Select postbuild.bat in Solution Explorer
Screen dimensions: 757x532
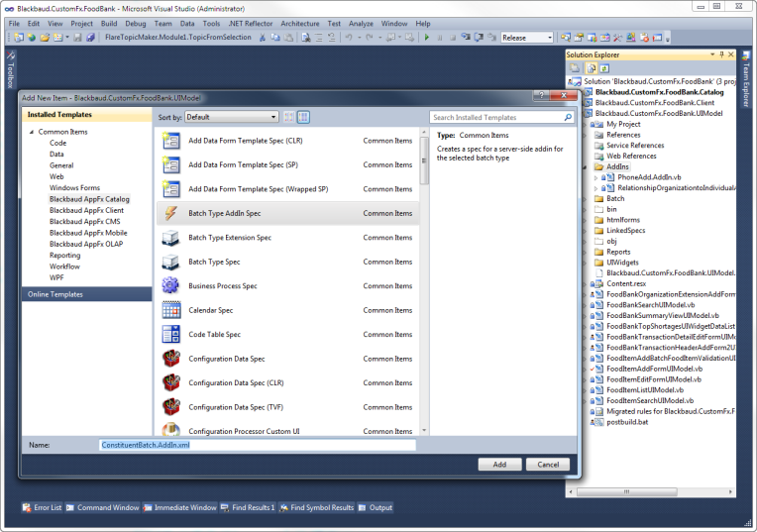pos(627,421)
